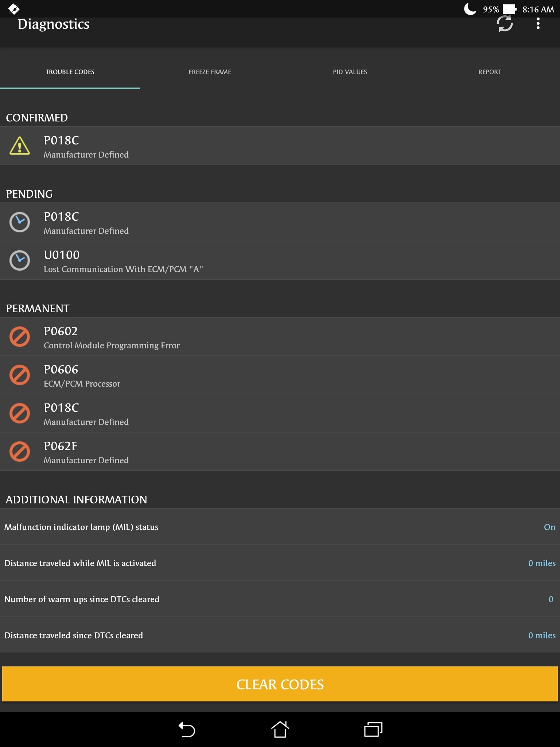Tap the clock icon beside U0100

click(20, 260)
